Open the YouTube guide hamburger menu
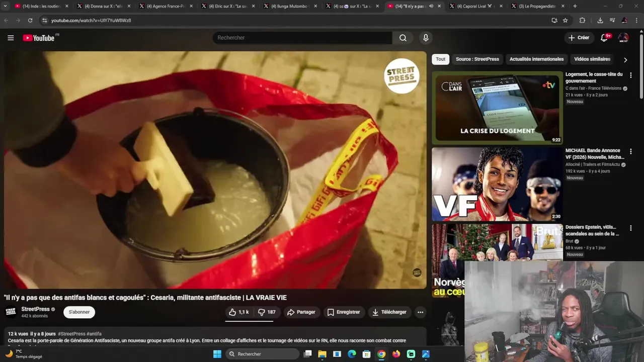The image size is (644, 362). tap(11, 38)
